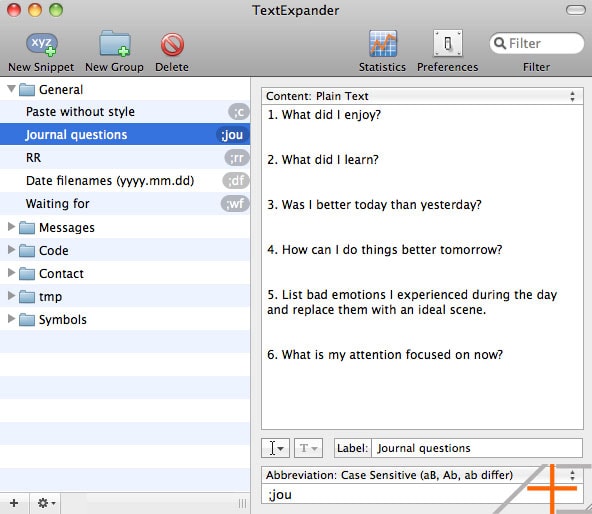Click the ;df abbreviation badge

[x=236, y=181]
